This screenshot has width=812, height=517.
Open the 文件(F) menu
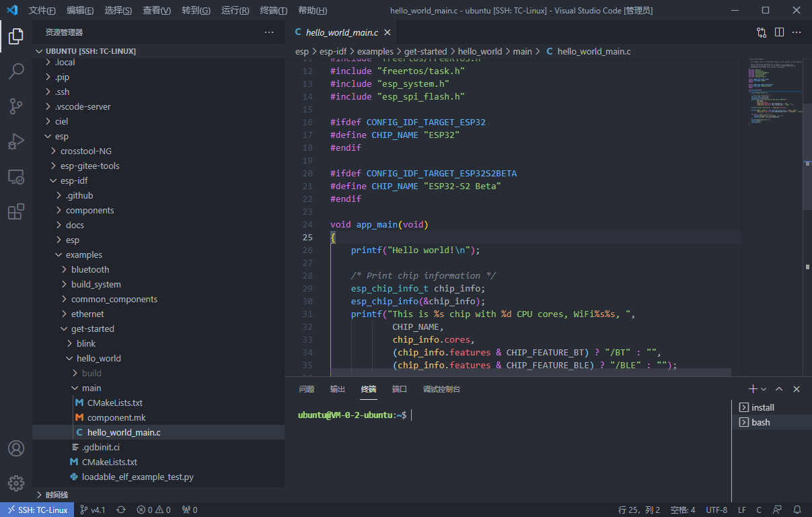(x=42, y=10)
